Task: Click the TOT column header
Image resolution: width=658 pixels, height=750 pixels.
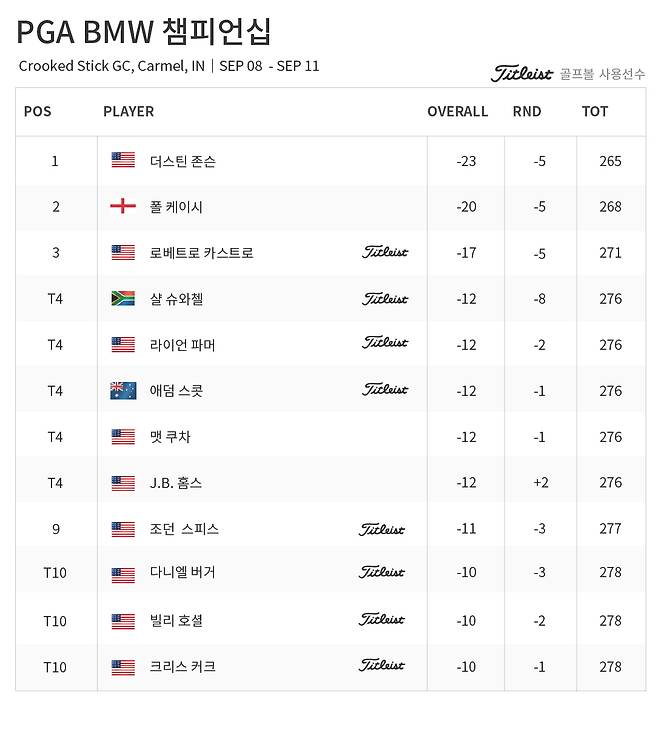Action: (x=594, y=111)
